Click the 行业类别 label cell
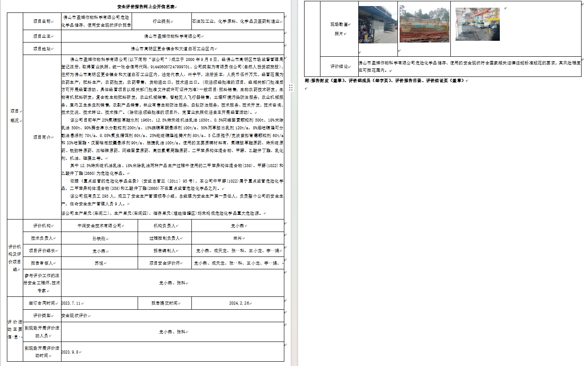This screenshot has width=588, height=366. coord(162,21)
